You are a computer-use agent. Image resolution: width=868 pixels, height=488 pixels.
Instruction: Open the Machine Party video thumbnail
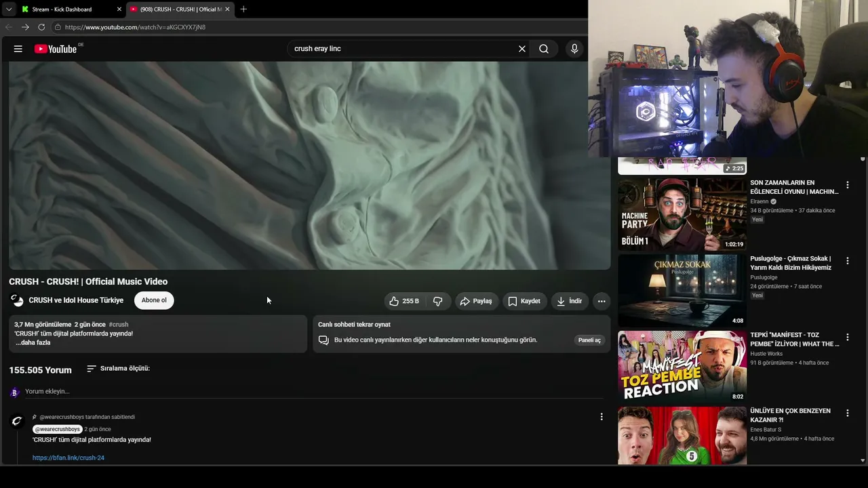coord(682,214)
